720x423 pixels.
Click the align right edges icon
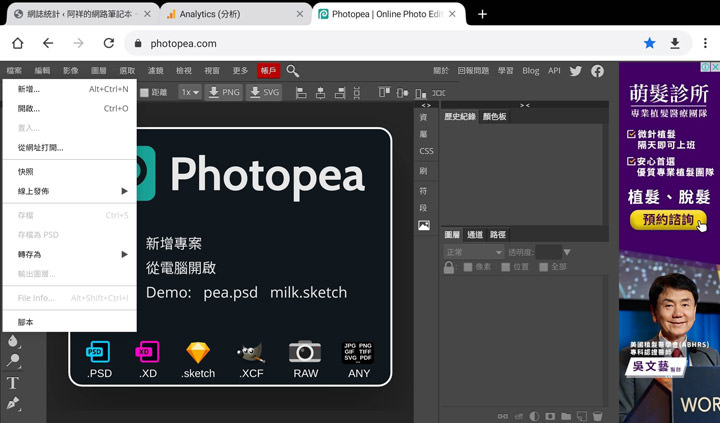pos(340,93)
